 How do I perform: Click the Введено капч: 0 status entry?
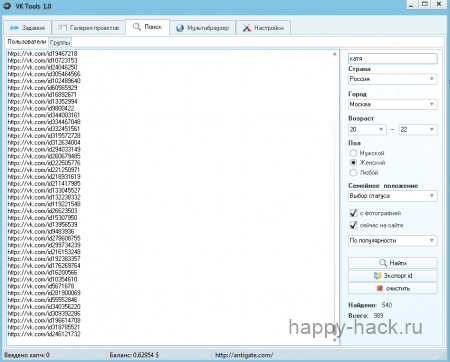pos(27,355)
